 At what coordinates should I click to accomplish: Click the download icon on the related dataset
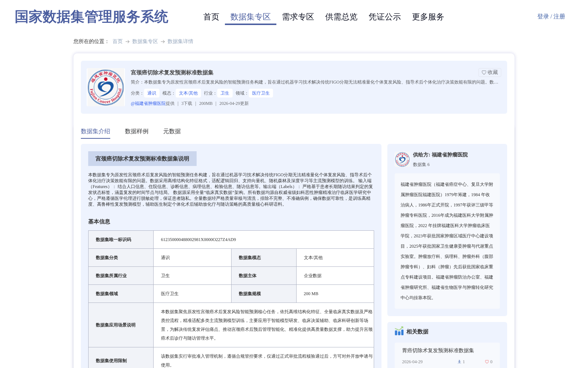point(459,362)
